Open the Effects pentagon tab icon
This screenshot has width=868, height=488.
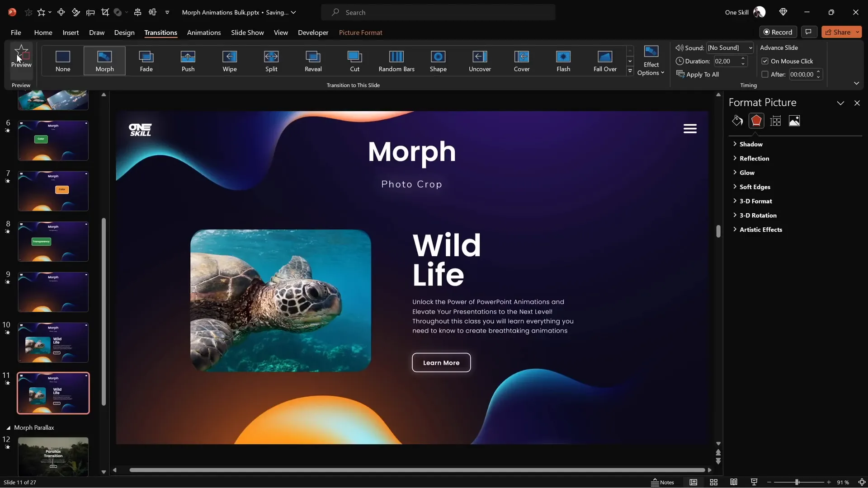[x=756, y=121]
